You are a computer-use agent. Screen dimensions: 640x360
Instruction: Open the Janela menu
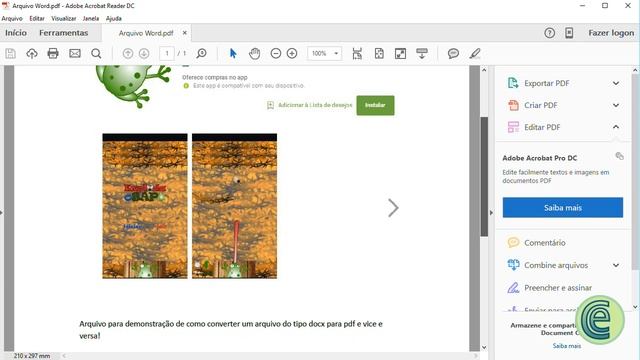click(x=91, y=18)
